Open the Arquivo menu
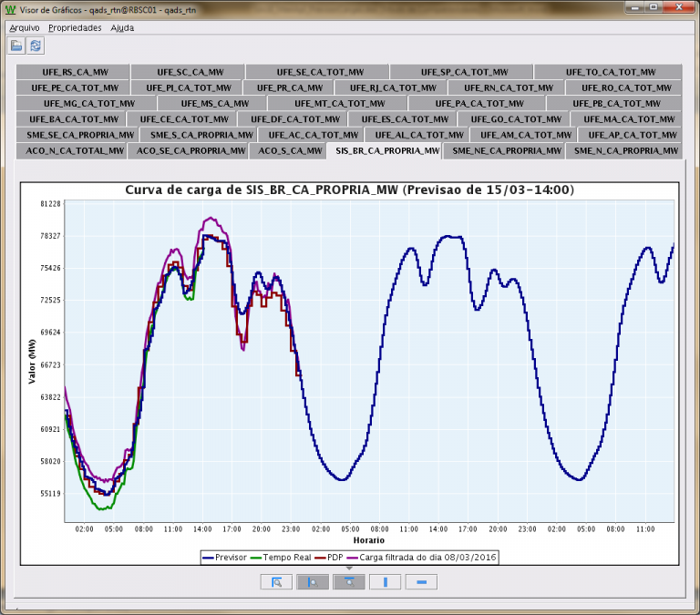This screenshot has height=615, width=700. (24, 28)
